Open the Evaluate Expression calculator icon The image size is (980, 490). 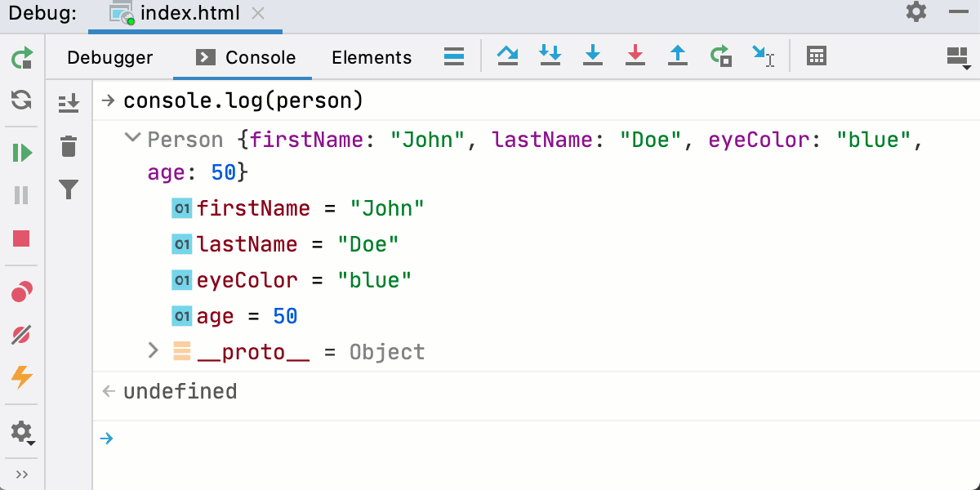coord(815,56)
